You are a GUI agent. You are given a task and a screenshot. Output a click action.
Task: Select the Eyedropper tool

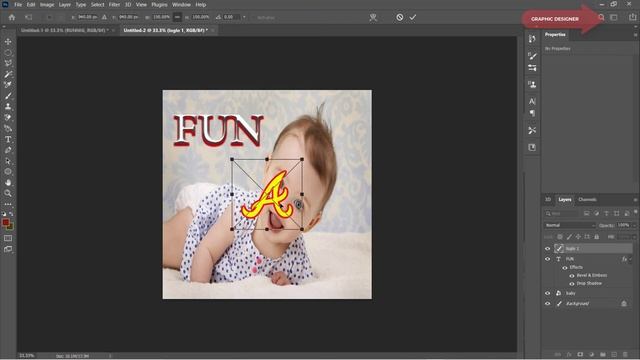click(8, 85)
